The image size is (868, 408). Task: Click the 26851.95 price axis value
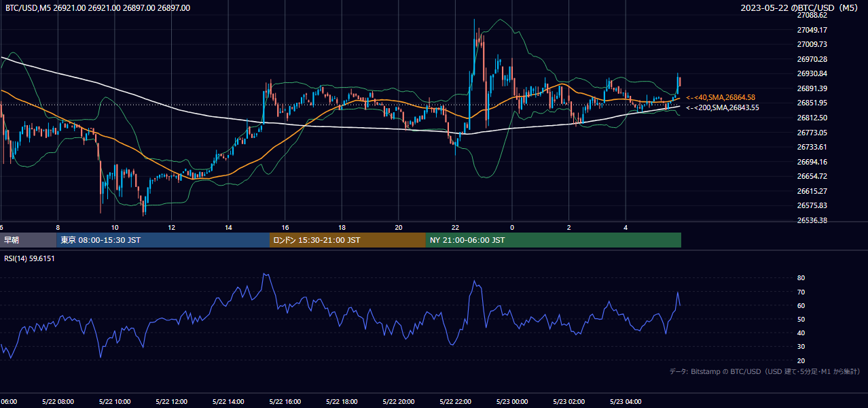click(x=812, y=103)
